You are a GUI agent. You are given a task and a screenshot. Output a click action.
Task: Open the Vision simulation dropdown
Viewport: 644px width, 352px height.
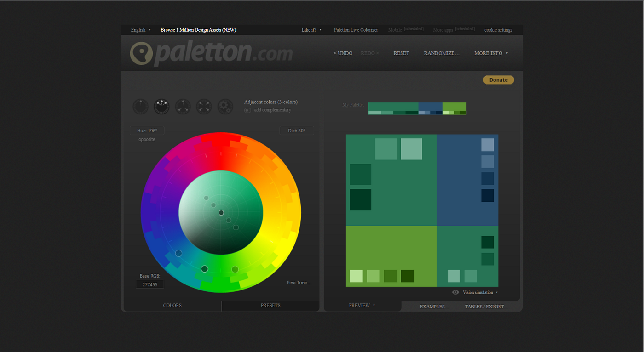click(480, 292)
